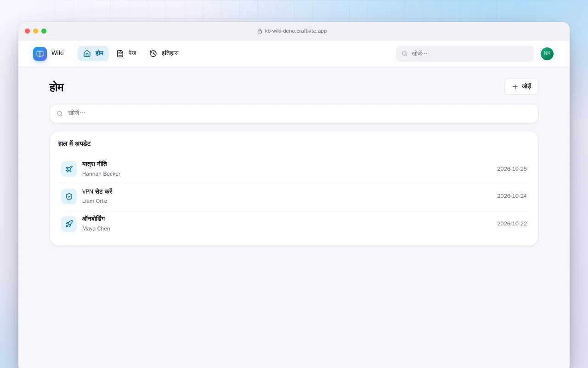This screenshot has width=588, height=368.
Task: Click the date 2026-10-24
Action: point(512,196)
